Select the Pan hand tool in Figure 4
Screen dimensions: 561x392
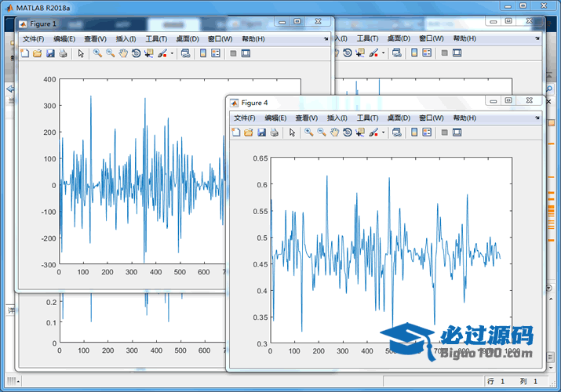[334, 132]
